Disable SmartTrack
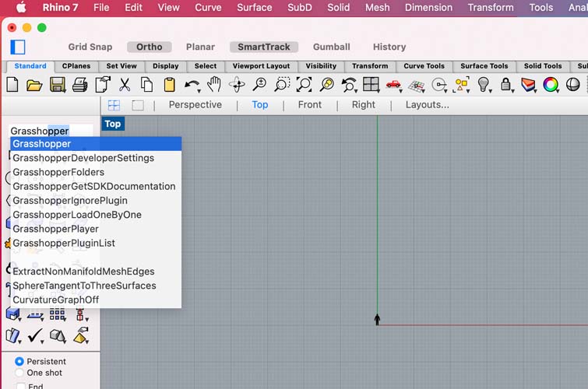 coord(263,47)
